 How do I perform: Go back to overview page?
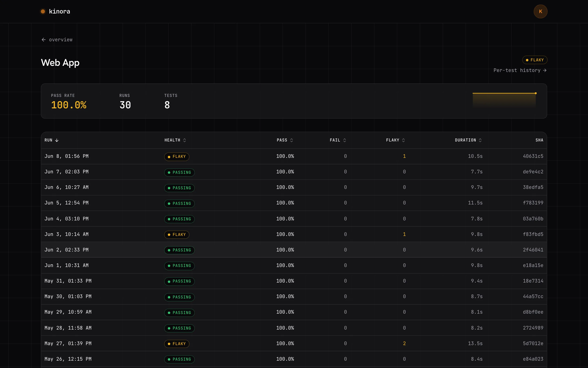coord(57,40)
